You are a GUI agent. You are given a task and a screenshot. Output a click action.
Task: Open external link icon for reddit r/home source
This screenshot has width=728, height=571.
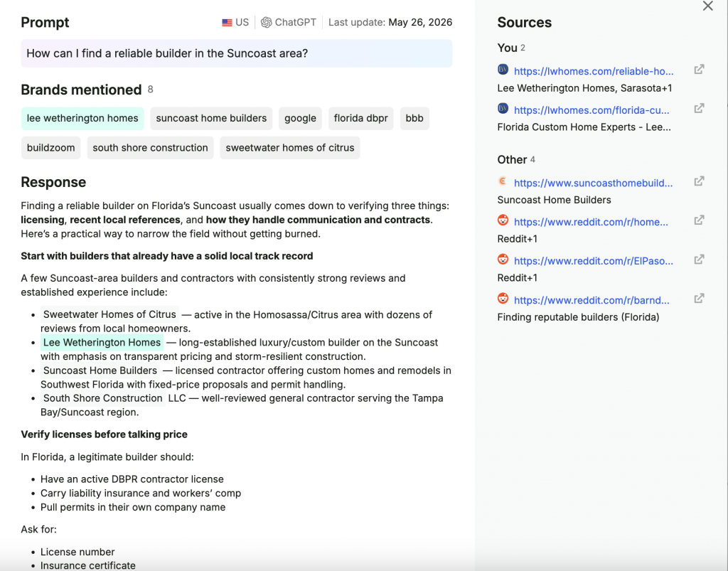coord(700,220)
